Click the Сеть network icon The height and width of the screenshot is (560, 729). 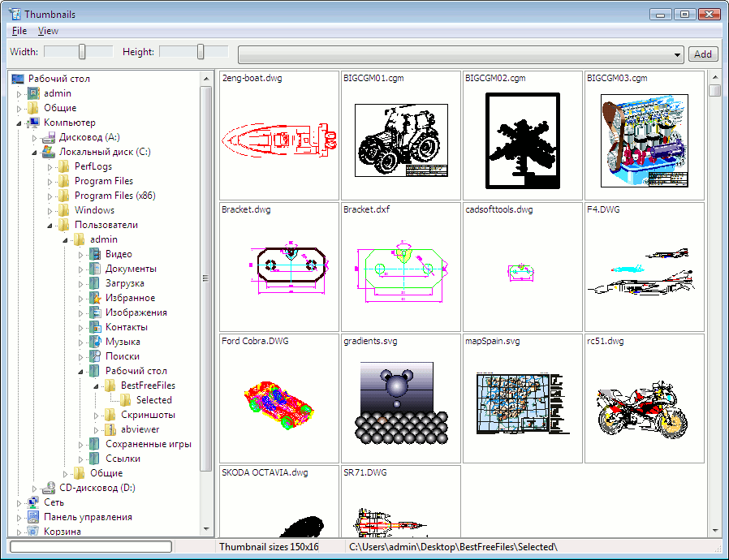(33, 502)
